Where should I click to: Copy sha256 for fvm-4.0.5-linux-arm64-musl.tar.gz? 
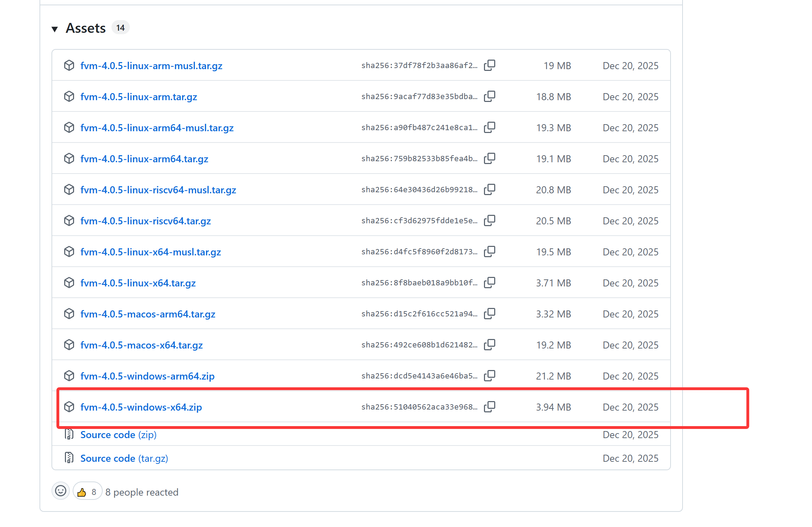(490, 127)
